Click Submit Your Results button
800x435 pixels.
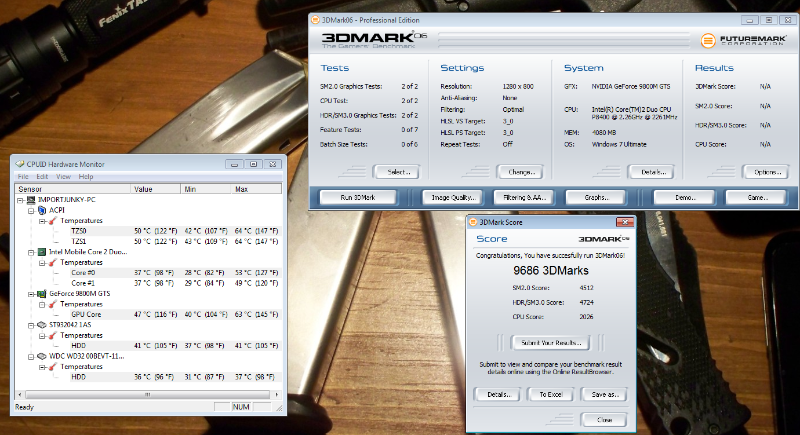point(551,343)
